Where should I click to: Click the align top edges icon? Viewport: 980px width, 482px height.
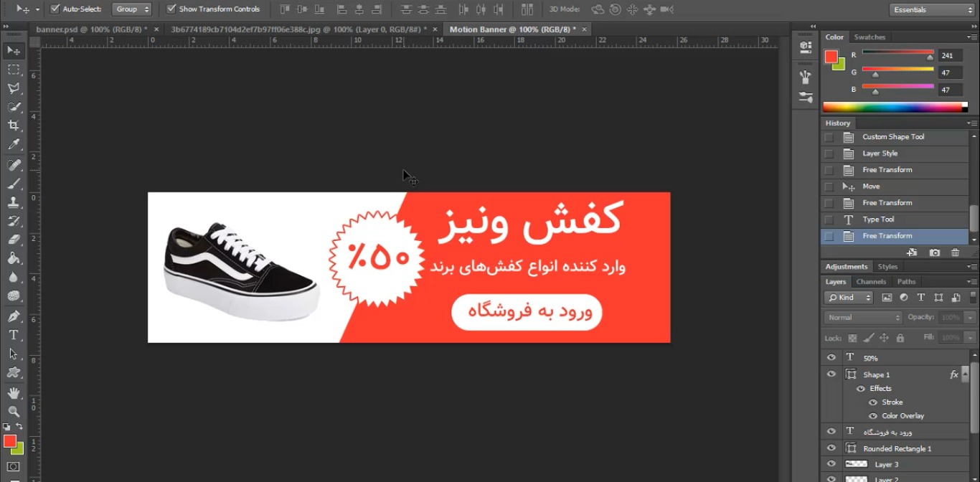coord(285,9)
